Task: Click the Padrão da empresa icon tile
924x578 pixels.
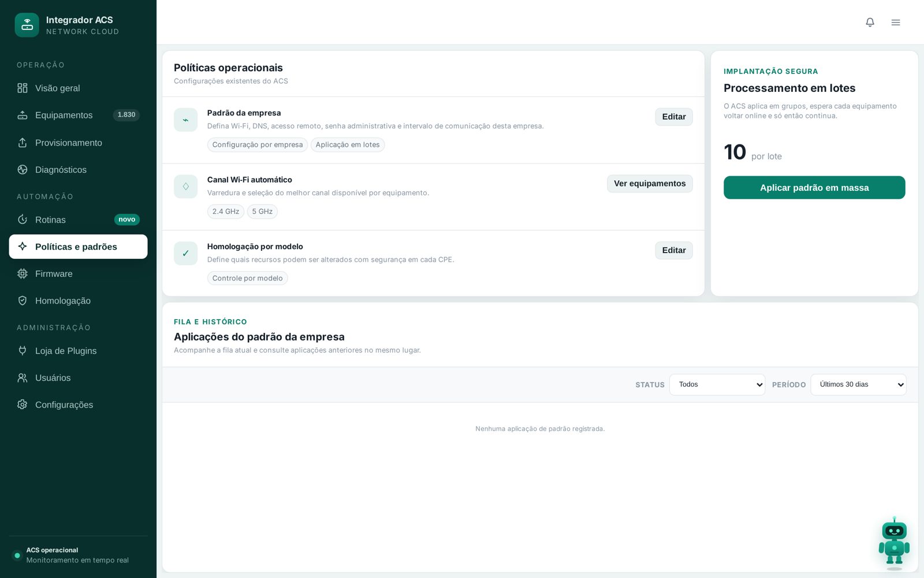Action: pos(185,120)
